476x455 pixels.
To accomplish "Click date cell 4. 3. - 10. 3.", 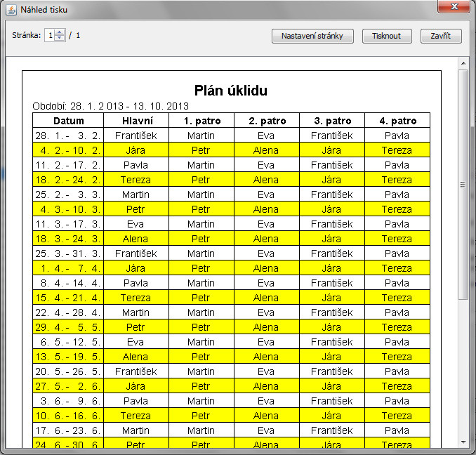I will (x=68, y=209).
